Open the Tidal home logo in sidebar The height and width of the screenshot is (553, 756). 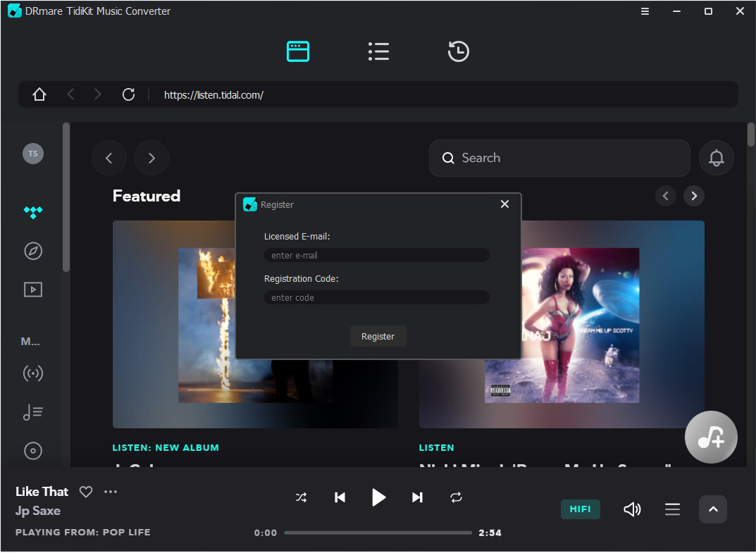tap(33, 212)
